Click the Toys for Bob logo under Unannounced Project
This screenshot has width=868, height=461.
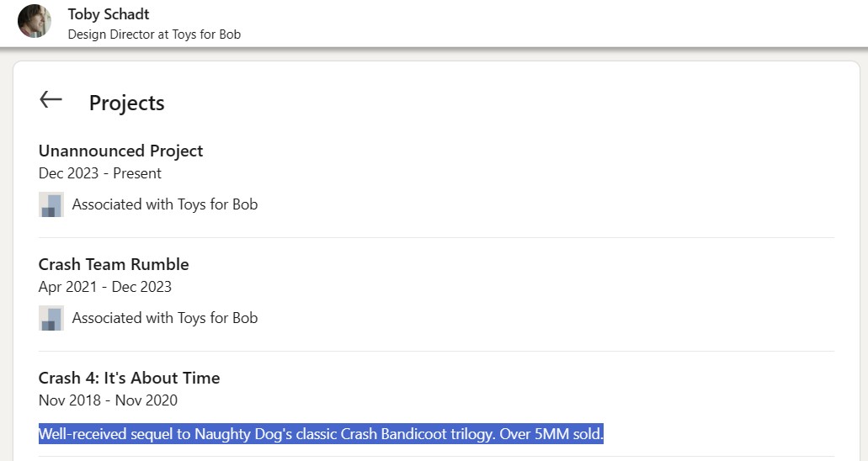coord(51,204)
